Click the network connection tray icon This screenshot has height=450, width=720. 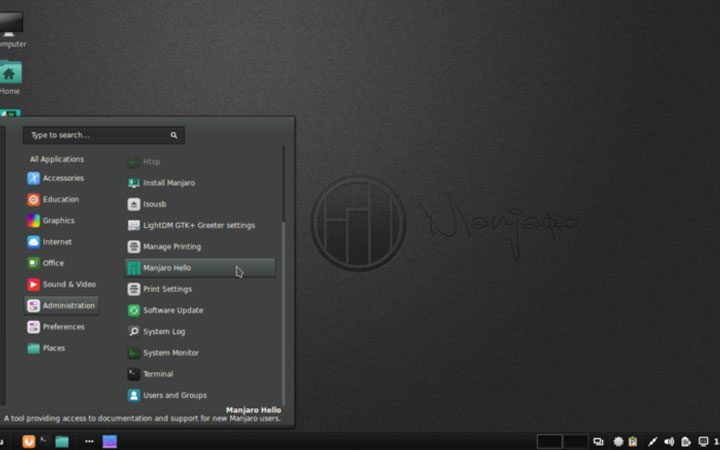652,442
